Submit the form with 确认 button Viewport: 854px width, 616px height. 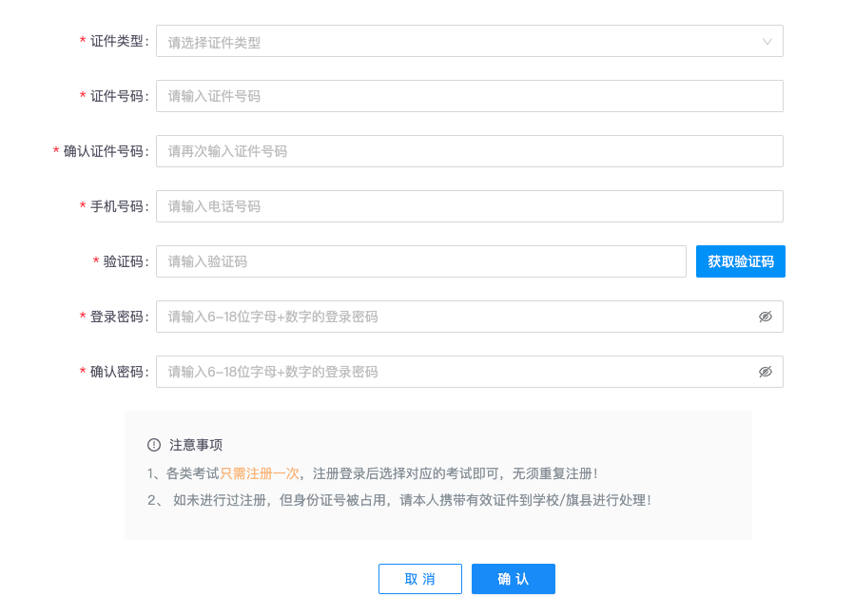point(513,579)
